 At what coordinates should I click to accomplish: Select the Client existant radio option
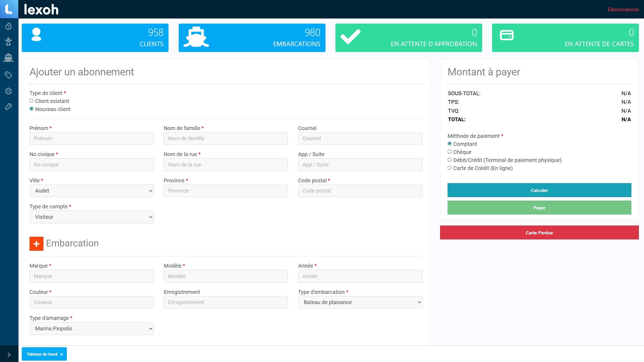coord(32,101)
